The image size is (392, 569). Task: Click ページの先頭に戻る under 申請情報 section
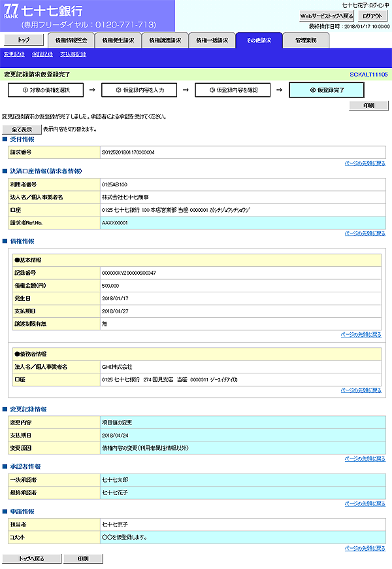(x=365, y=549)
